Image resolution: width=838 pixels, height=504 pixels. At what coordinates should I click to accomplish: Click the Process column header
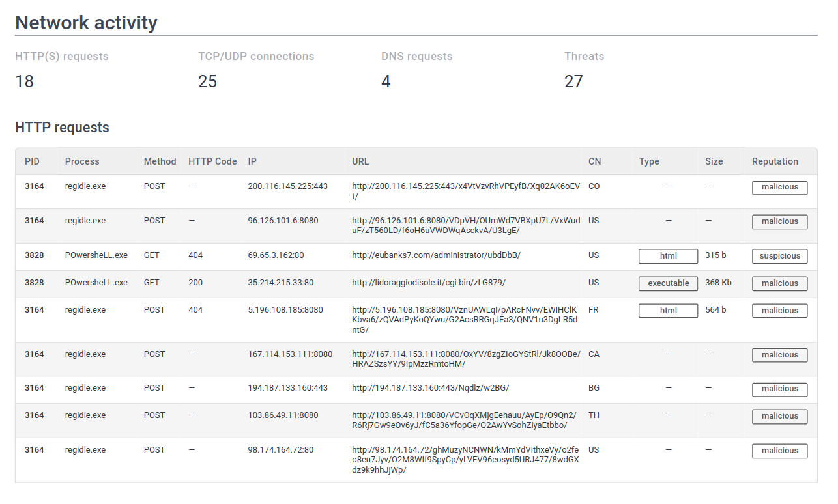click(82, 161)
